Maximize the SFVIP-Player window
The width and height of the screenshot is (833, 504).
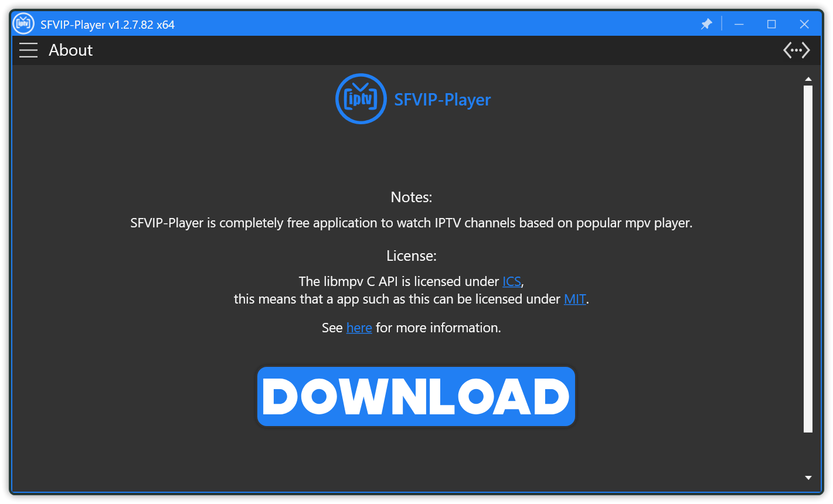pyautogui.click(x=771, y=24)
